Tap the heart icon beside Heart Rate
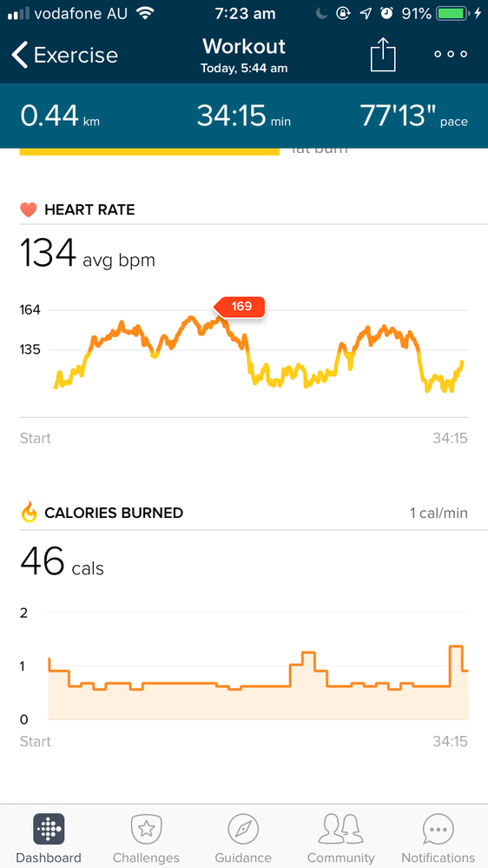Viewport: 488px width, 868px height. click(x=28, y=209)
